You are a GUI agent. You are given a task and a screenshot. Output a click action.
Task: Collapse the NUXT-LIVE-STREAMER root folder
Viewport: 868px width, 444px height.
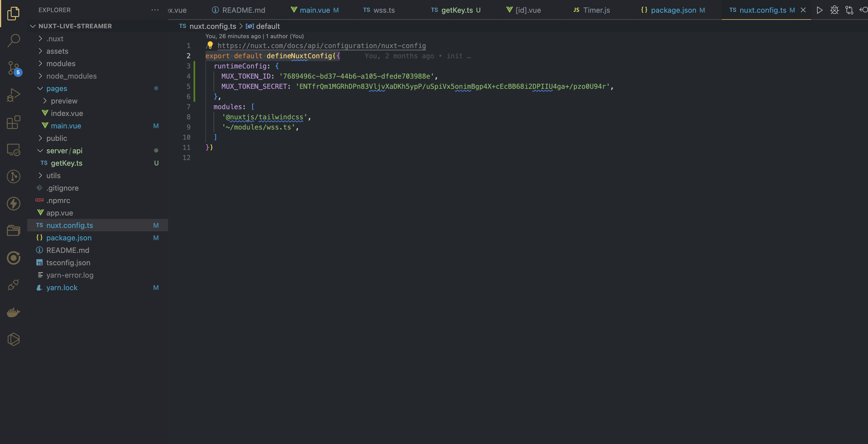(x=97, y=26)
